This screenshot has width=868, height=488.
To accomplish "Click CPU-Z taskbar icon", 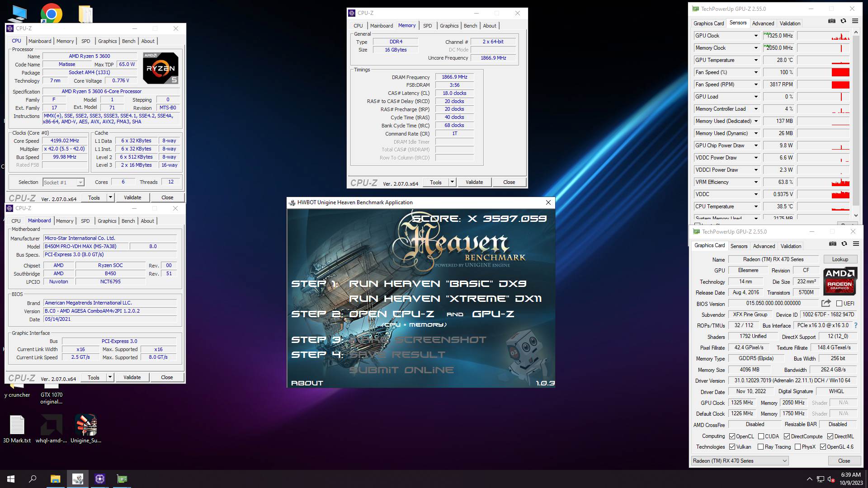I will 100,479.
